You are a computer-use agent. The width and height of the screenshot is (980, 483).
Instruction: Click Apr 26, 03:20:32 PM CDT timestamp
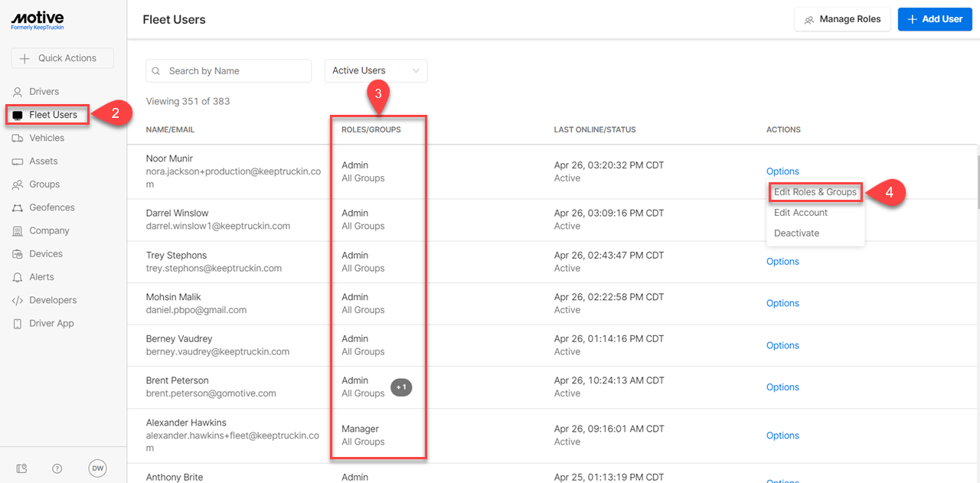609,165
